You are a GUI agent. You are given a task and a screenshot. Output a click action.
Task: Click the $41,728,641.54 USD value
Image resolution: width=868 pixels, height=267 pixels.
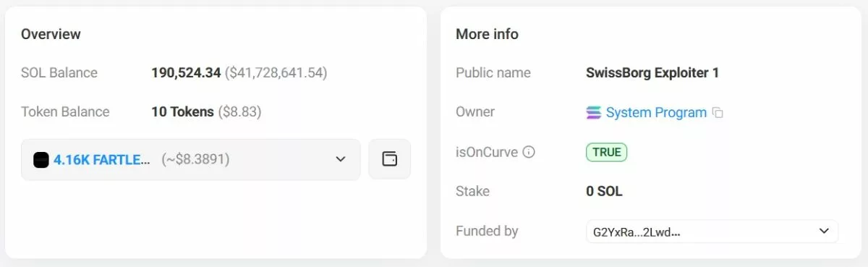click(276, 73)
